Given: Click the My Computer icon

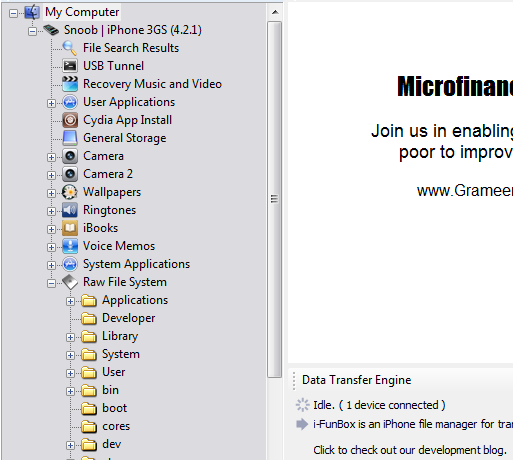Looking at the screenshot, I should 32,13.
